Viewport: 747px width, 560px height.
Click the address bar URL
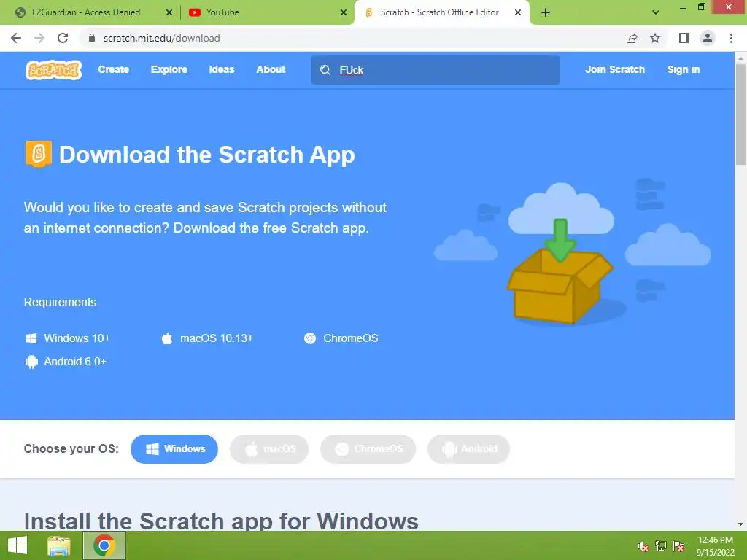(161, 38)
